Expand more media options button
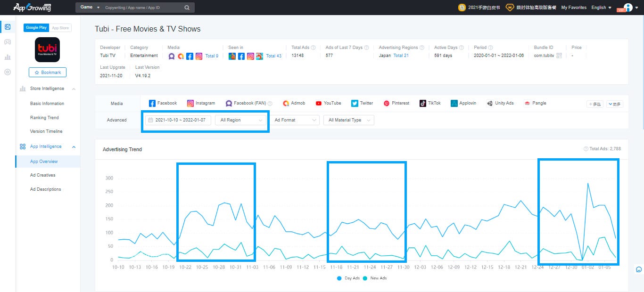This screenshot has height=292, width=644. point(615,104)
